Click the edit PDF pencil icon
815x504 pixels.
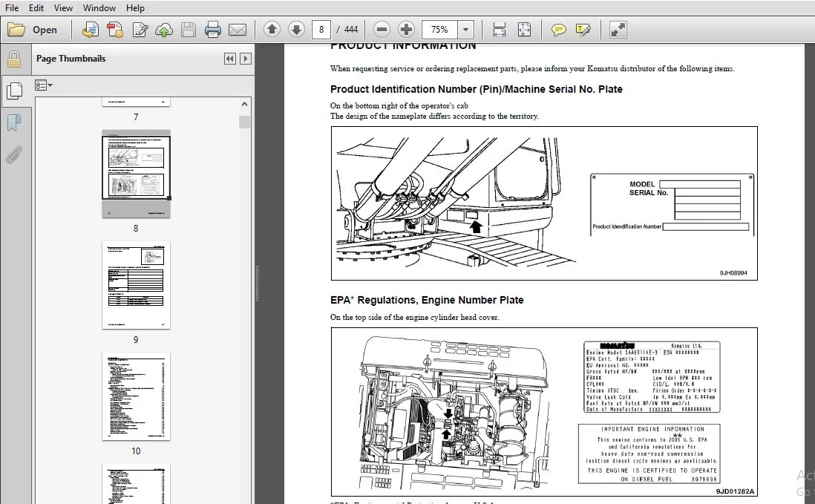click(140, 30)
